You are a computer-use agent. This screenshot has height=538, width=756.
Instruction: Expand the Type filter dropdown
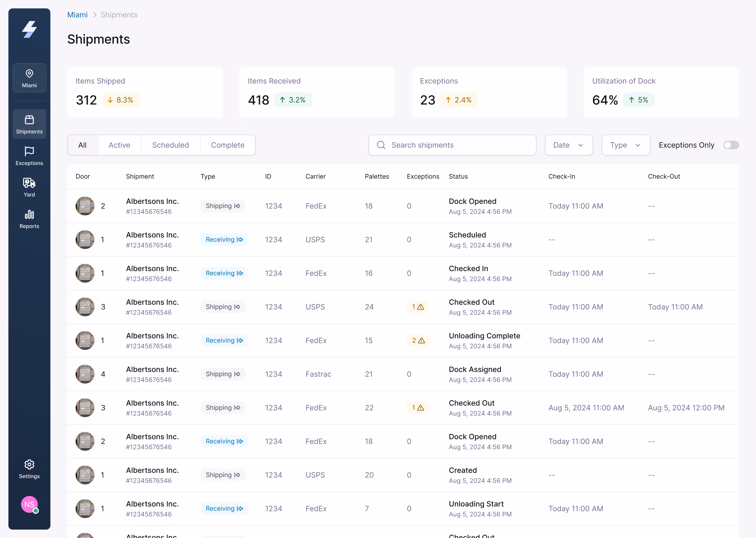click(x=625, y=145)
